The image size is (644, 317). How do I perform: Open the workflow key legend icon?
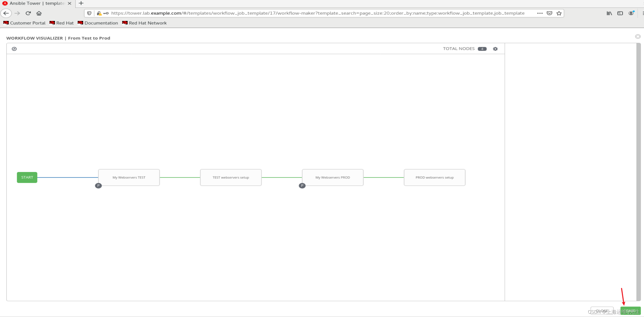click(x=14, y=48)
